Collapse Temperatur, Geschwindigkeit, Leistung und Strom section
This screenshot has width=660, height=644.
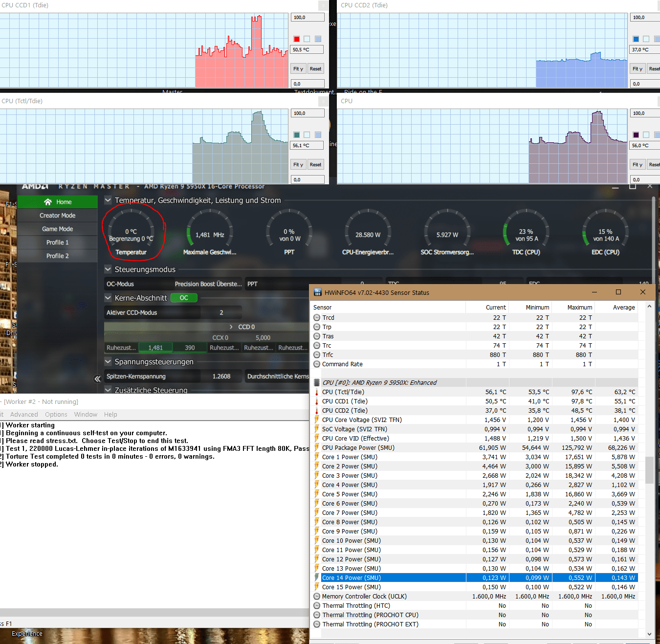(x=108, y=200)
